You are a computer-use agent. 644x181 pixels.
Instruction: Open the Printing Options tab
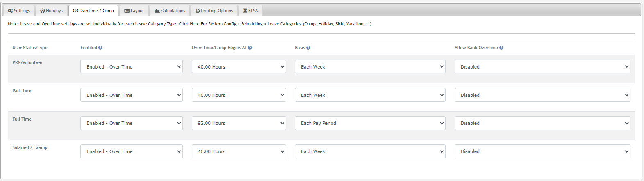tap(214, 11)
